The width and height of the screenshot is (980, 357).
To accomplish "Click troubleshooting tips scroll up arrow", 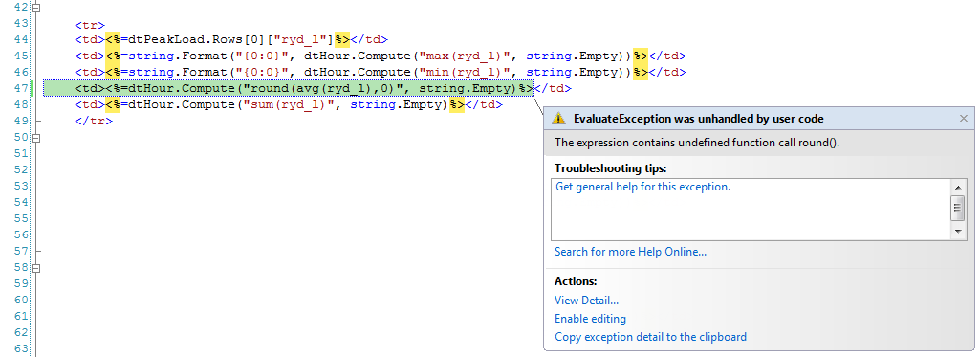I will [958, 187].
